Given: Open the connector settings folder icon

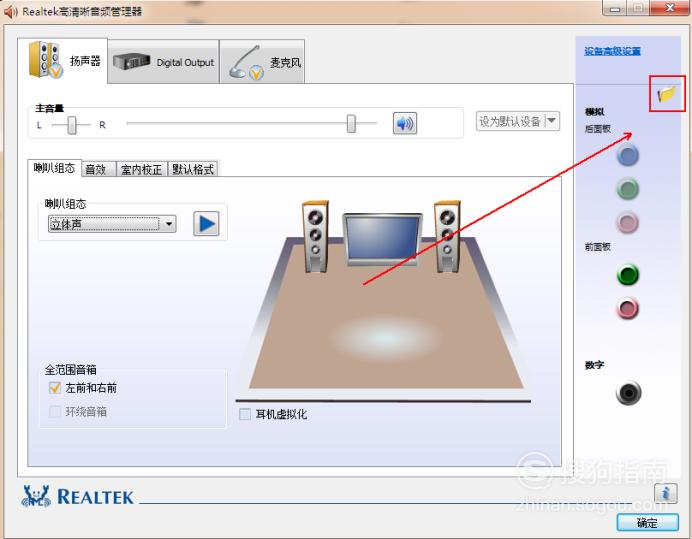Looking at the screenshot, I should (x=666, y=94).
